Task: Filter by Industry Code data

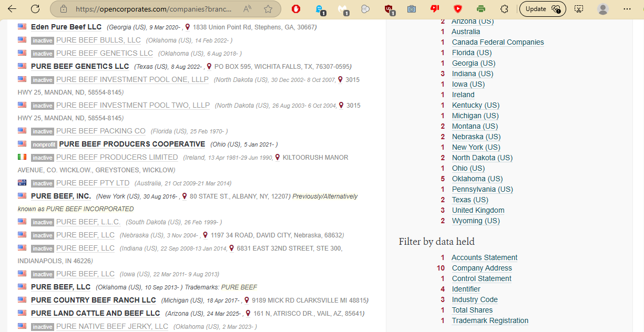Action: pos(475,299)
